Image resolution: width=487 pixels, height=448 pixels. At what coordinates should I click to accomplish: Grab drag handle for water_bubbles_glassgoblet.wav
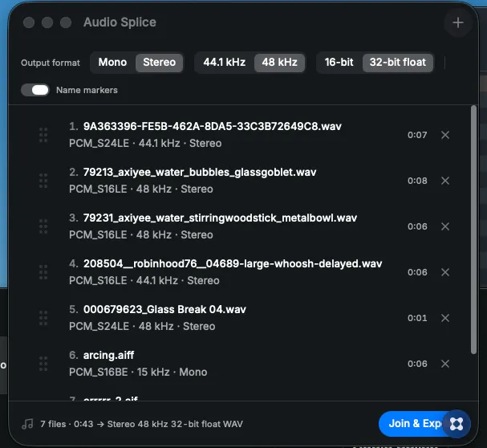point(43,181)
